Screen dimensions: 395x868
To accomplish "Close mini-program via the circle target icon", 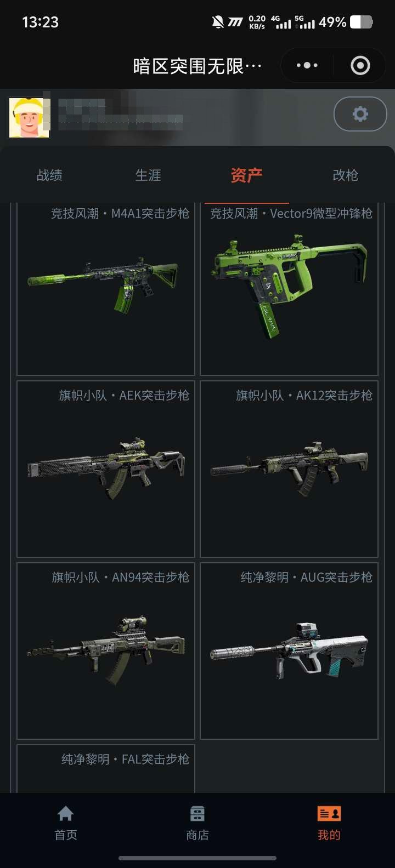I will (360, 66).
